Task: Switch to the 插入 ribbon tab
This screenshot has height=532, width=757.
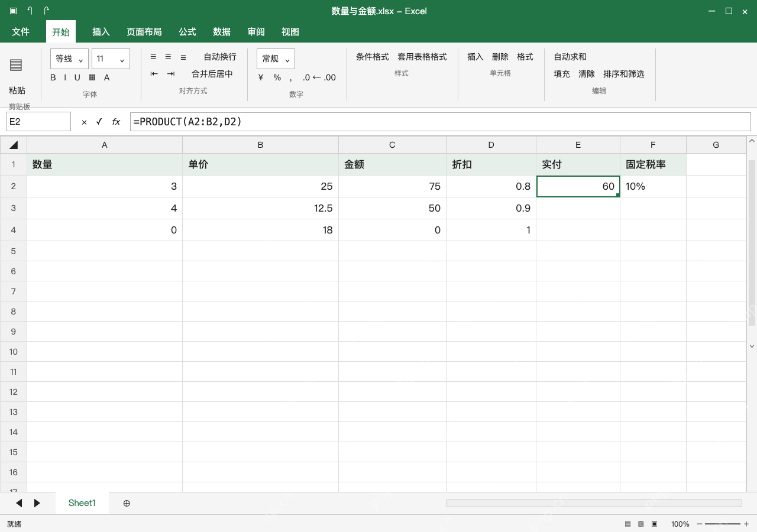Action: click(101, 32)
